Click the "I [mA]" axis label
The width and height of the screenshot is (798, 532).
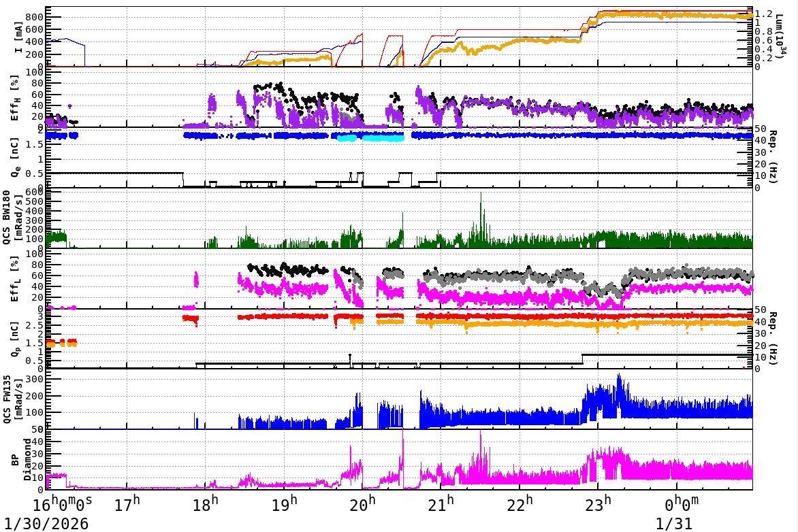(x=18, y=37)
